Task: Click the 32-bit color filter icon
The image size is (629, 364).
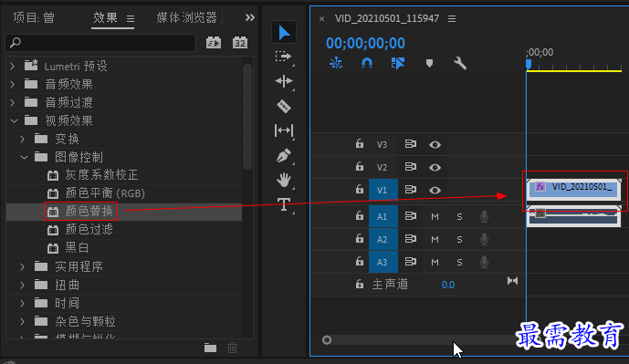Action: [240, 43]
